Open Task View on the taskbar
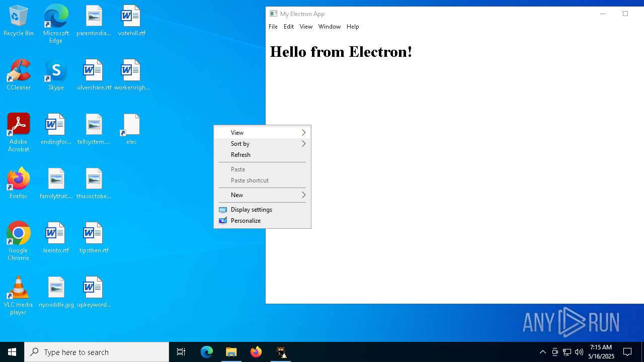 [181, 352]
